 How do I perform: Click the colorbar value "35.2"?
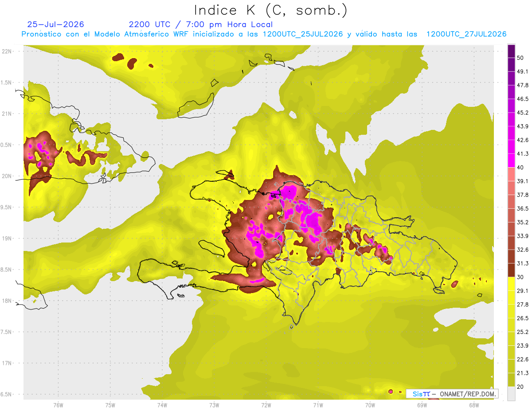coord(522,222)
